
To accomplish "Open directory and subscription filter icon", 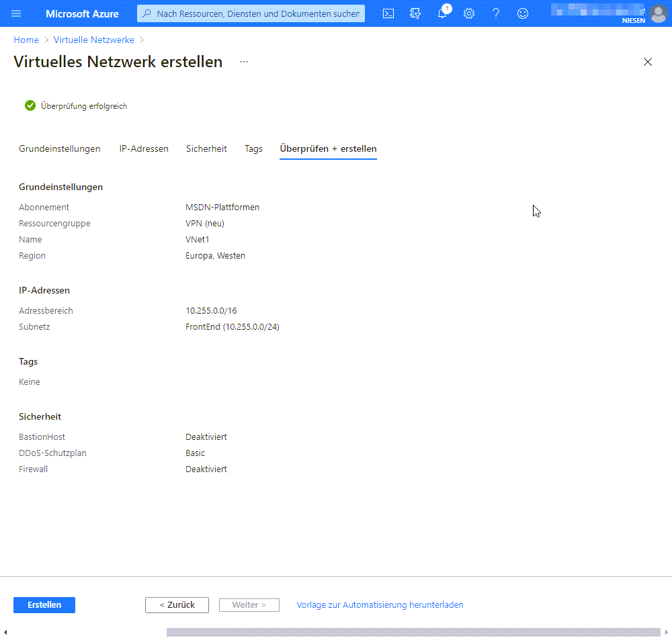I will click(415, 13).
